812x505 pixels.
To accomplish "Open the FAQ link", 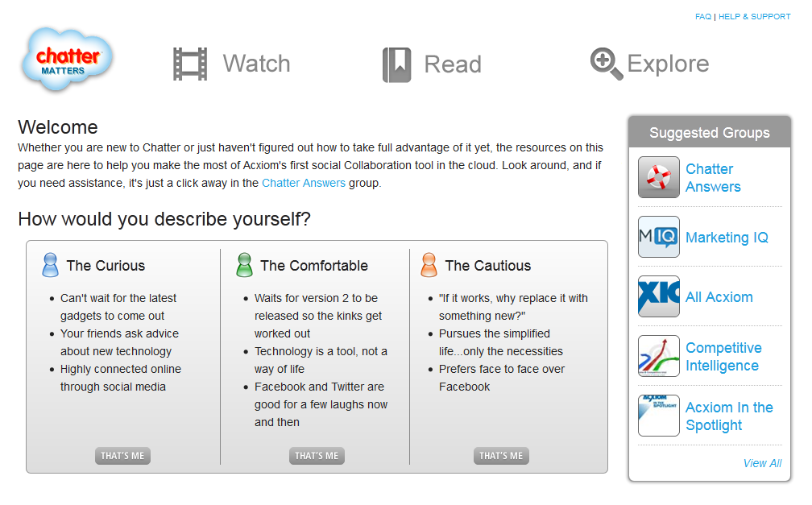I will click(703, 17).
